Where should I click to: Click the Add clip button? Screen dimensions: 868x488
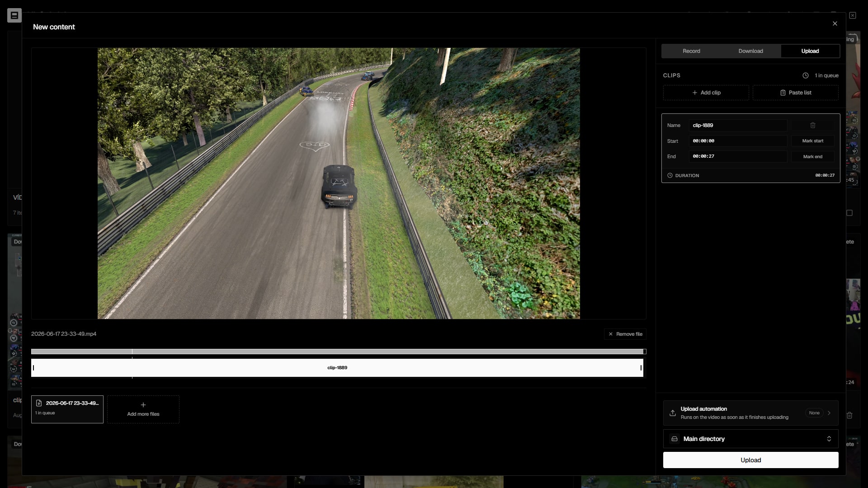click(706, 93)
